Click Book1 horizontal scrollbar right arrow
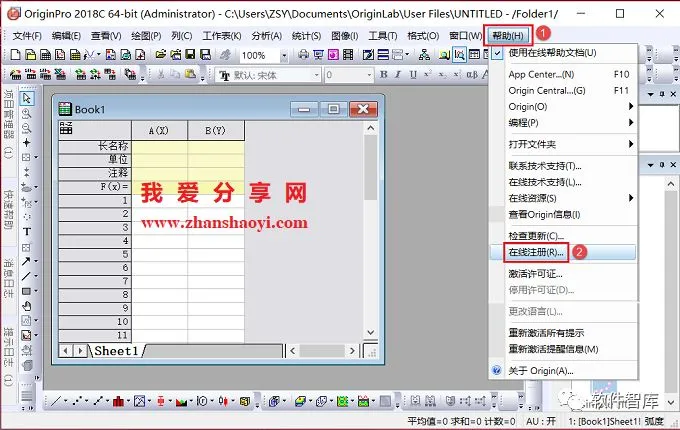Screen dimensions: 680x430 [353, 351]
